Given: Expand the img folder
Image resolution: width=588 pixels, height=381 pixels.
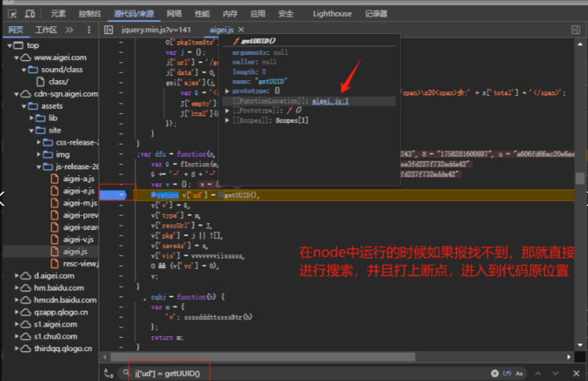Looking at the screenshot, I should pyautogui.click(x=39, y=154).
